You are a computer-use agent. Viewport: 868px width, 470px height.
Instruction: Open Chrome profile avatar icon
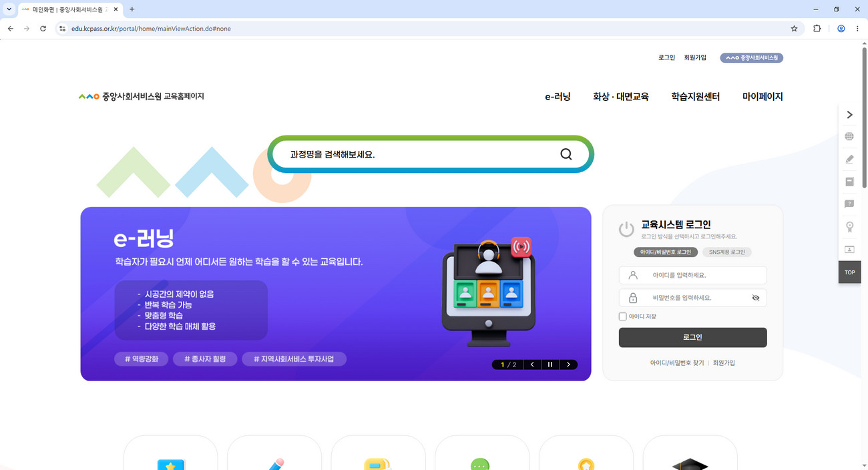tap(841, 29)
